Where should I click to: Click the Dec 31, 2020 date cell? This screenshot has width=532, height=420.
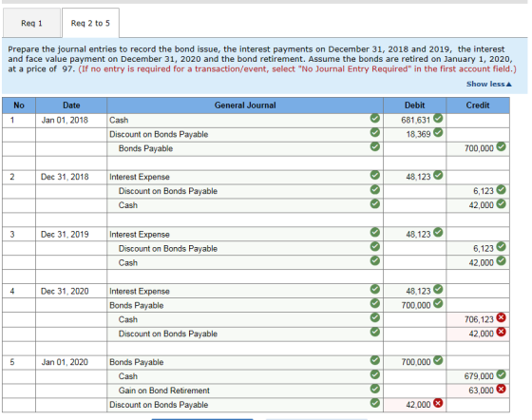pyautogui.click(x=71, y=291)
